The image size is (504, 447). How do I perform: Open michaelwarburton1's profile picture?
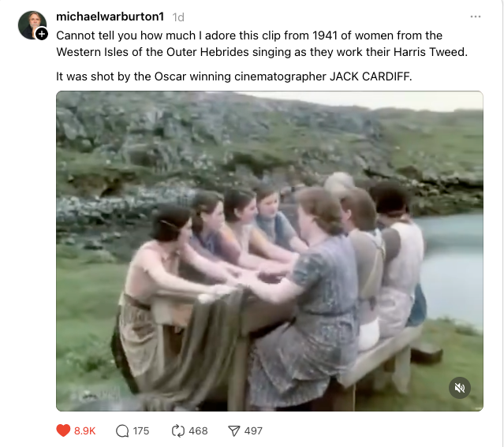(x=32, y=25)
